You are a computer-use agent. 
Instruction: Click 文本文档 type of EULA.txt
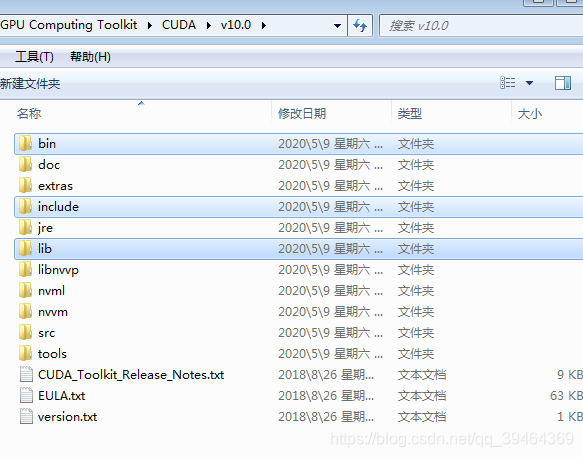coord(422,395)
